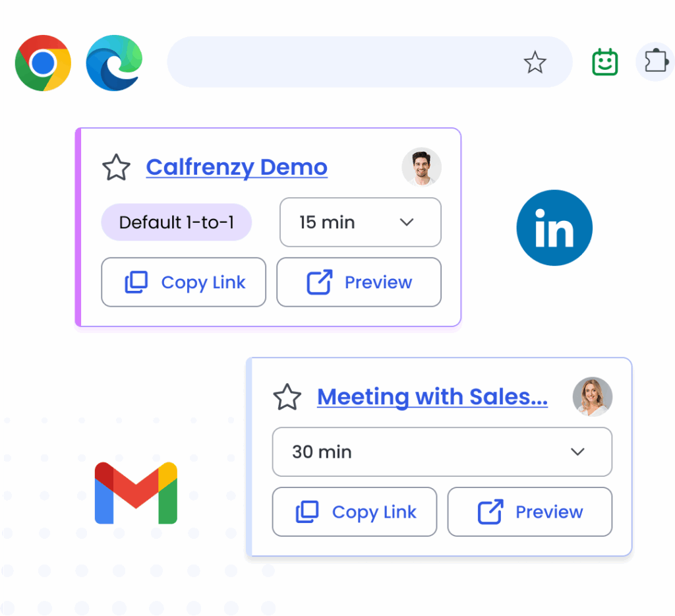The height and width of the screenshot is (616, 675).
Task: Copy Link for Meeting with Sales
Action: coord(355,512)
